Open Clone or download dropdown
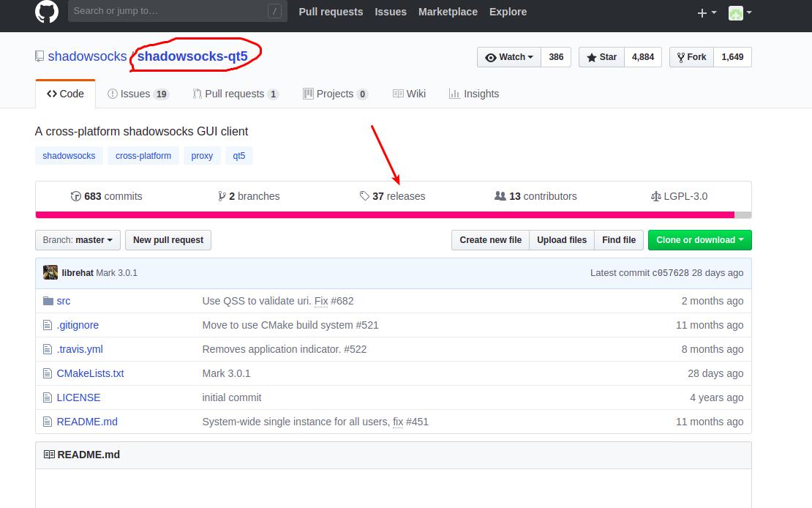Viewport: 812px width, 508px height. tap(699, 240)
